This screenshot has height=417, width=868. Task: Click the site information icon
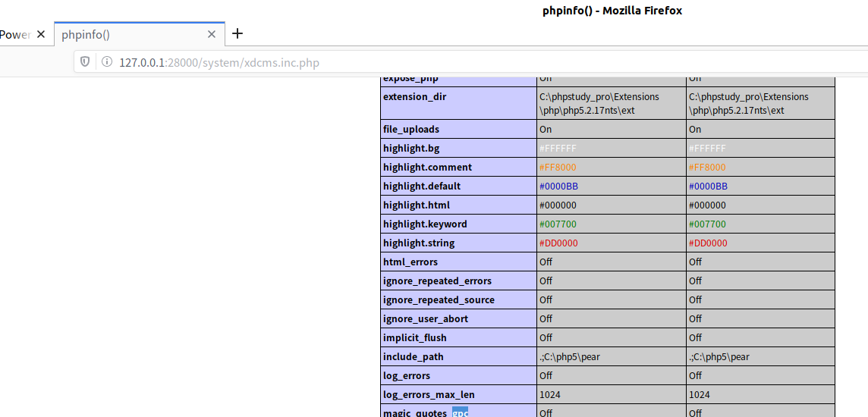(107, 62)
